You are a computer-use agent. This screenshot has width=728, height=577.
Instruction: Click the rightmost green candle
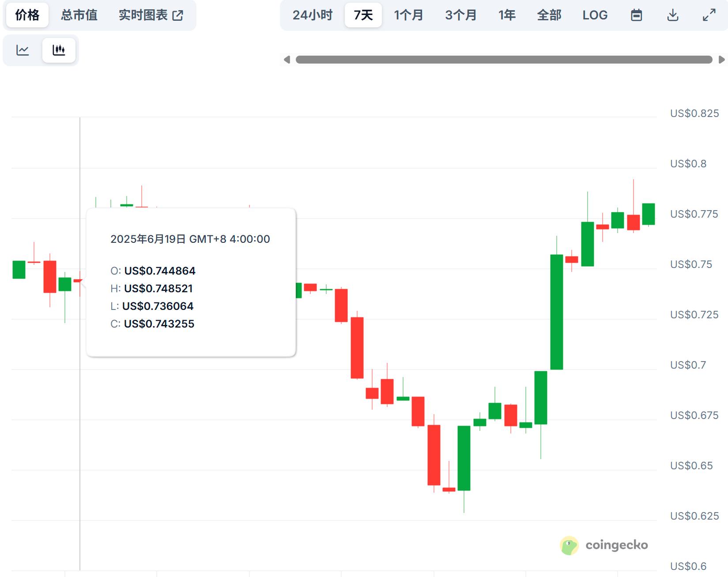[649, 214]
